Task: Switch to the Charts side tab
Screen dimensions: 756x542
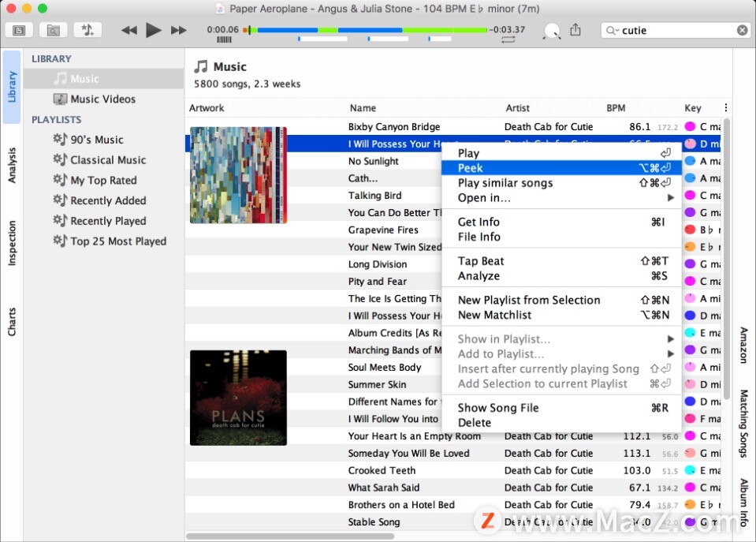Action: coord(12,322)
